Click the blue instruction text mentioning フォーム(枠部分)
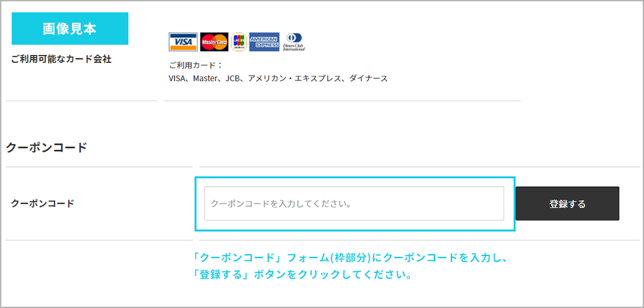 (x=352, y=258)
